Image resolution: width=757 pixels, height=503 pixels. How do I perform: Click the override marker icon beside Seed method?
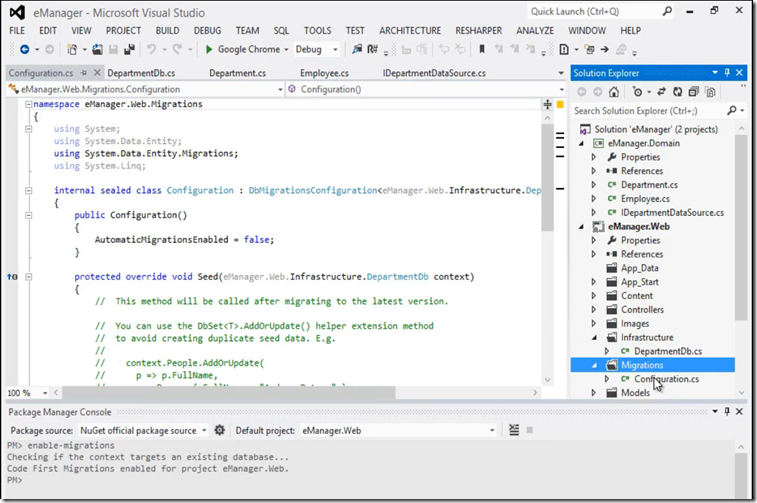point(12,277)
